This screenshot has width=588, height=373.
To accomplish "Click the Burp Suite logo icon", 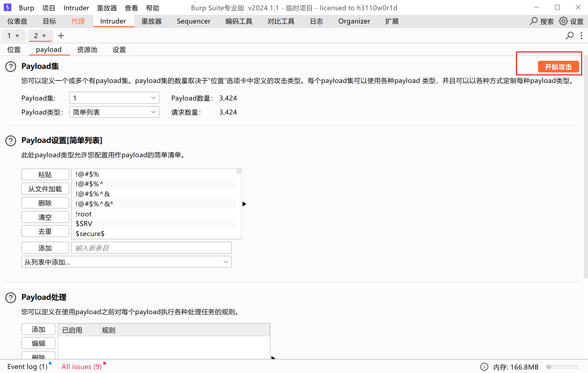I will (x=8, y=7).
